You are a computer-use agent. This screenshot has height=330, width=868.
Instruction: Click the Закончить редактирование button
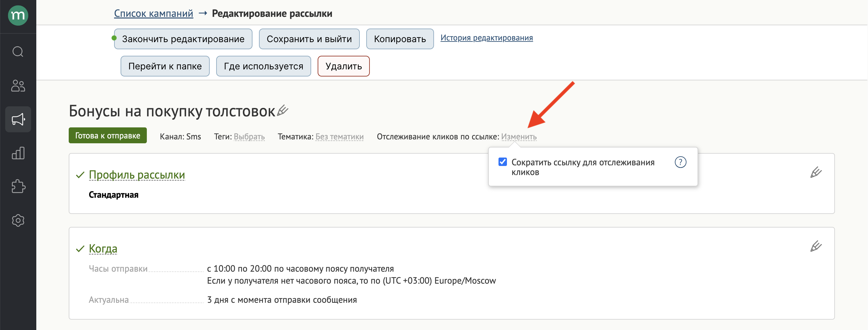point(183,39)
